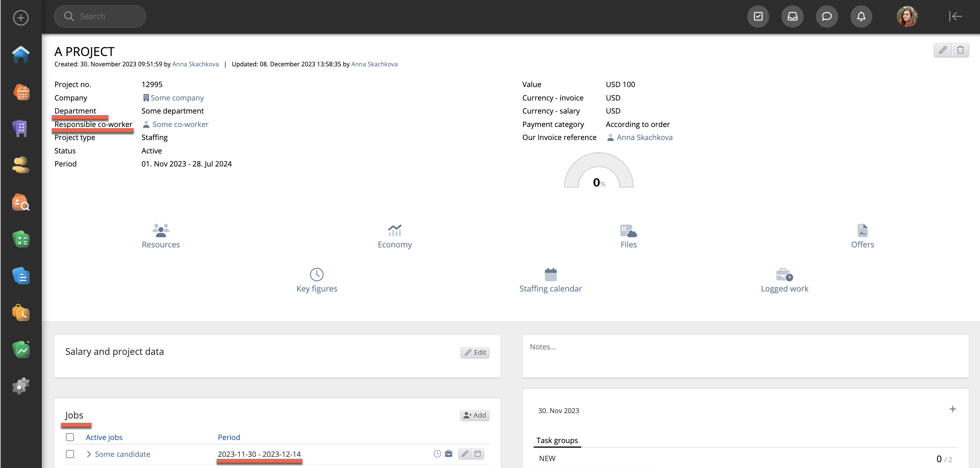Check the Some candidate row checkbox
Screen dimensions: 980x468
pos(70,454)
